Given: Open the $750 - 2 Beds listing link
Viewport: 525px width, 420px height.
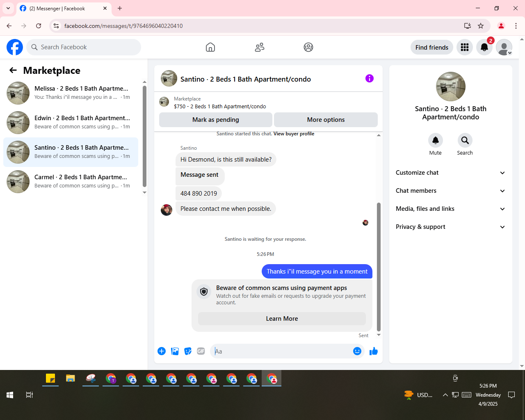Looking at the screenshot, I should (x=220, y=106).
